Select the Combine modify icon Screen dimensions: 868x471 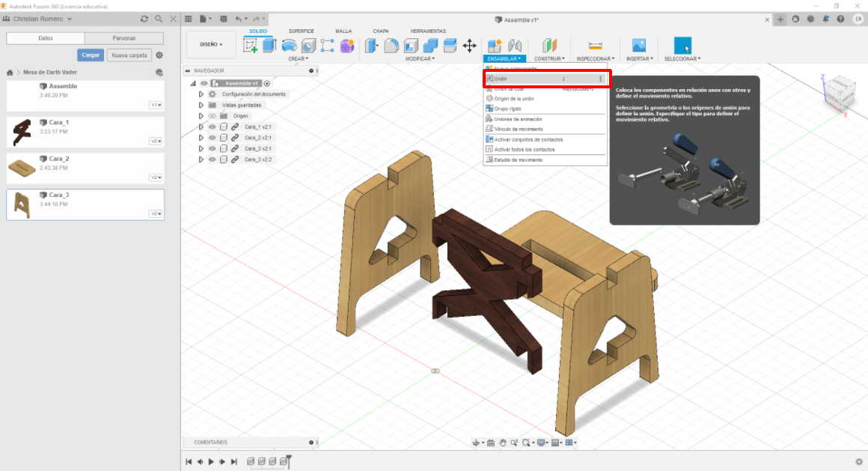(x=430, y=46)
